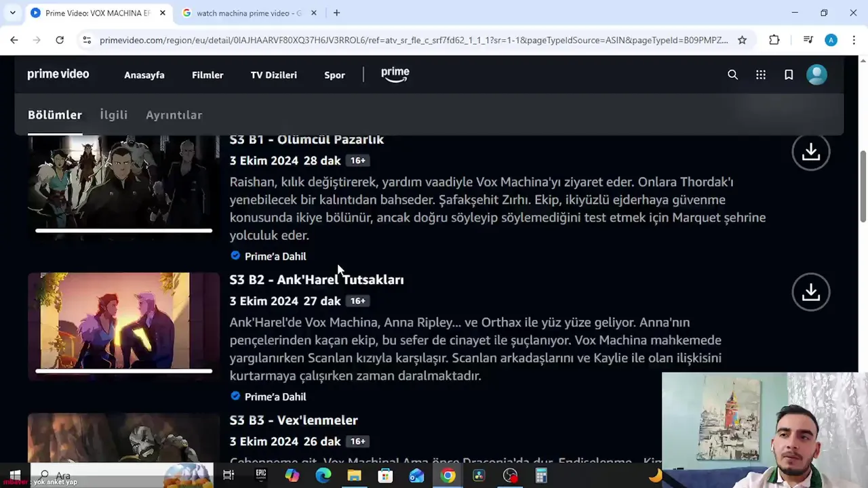Open the Prime Video search icon
The width and height of the screenshot is (868, 488).
click(x=732, y=75)
